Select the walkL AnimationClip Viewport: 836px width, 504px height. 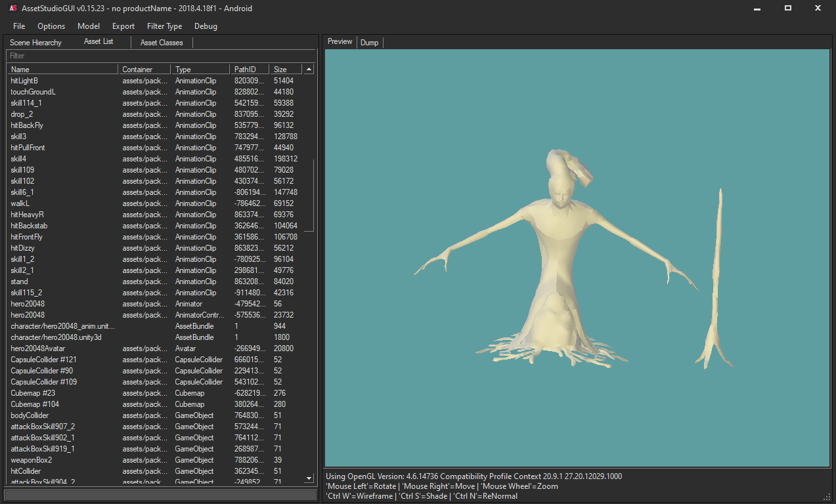pyautogui.click(x=19, y=203)
